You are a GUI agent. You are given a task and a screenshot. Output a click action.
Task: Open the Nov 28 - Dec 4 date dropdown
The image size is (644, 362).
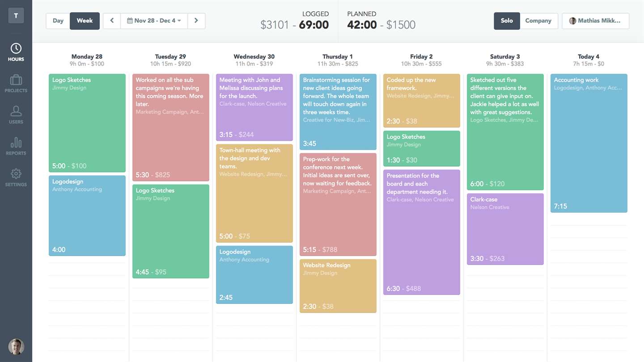pos(154,21)
